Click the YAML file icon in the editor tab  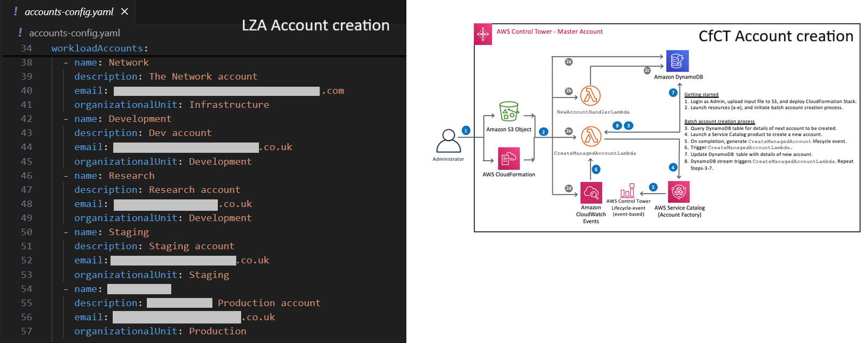(16, 11)
